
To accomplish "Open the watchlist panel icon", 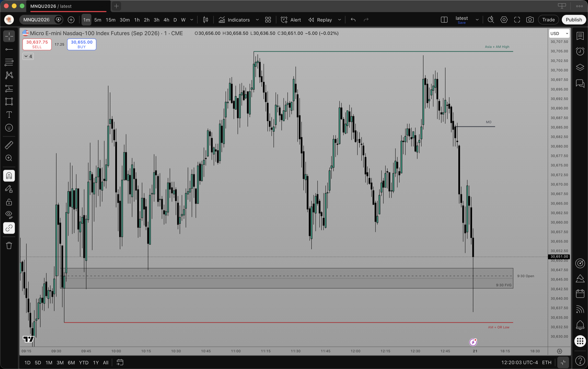I will (x=580, y=36).
